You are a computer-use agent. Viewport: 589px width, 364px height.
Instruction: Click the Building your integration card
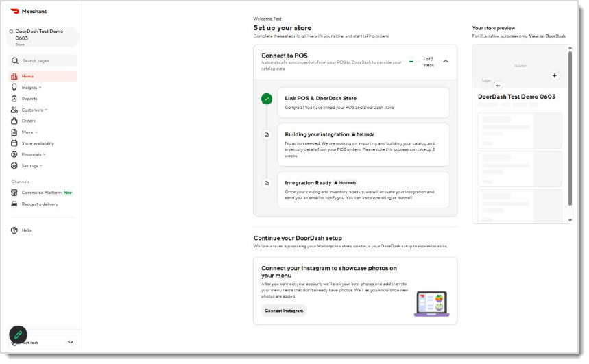tap(363, 145)
